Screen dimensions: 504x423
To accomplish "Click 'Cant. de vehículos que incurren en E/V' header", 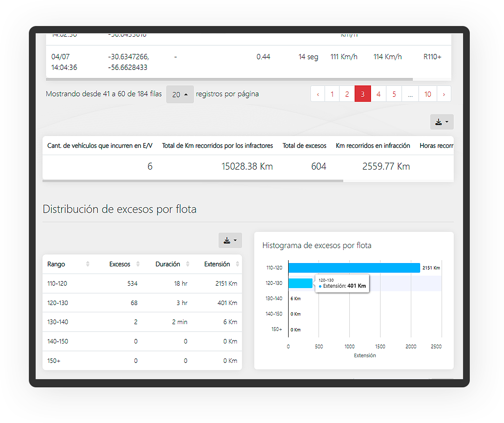I will click(x=100, y=146).
